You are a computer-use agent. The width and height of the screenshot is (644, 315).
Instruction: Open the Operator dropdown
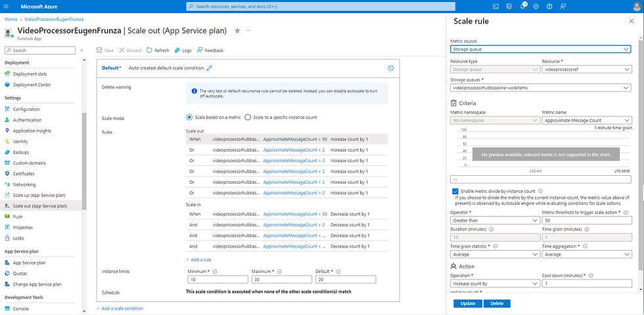495,220
